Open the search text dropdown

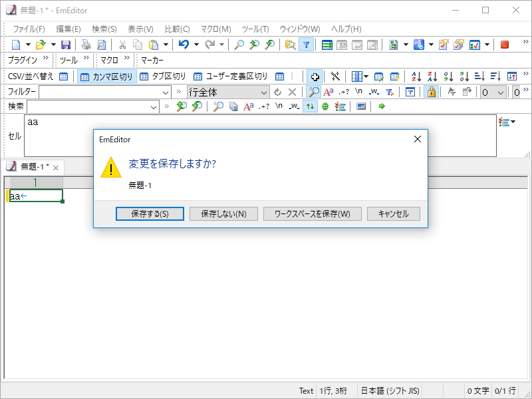154,107
